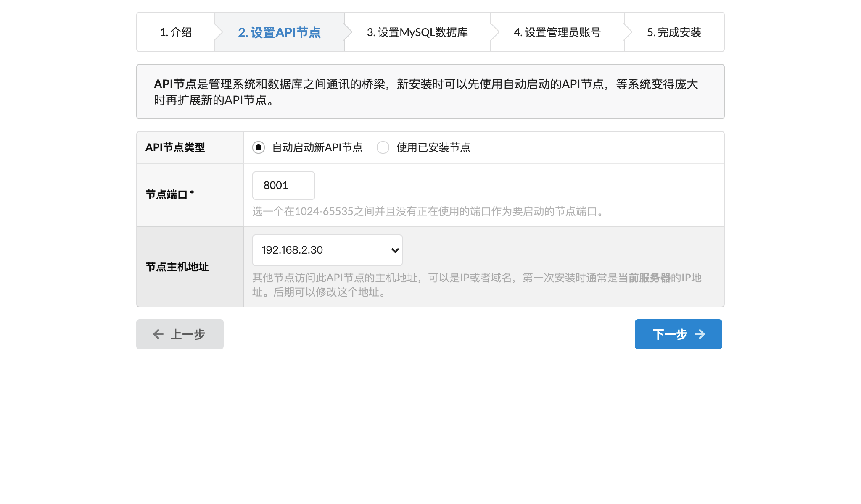Click the 节点主机地址 field label

[177, 267]
